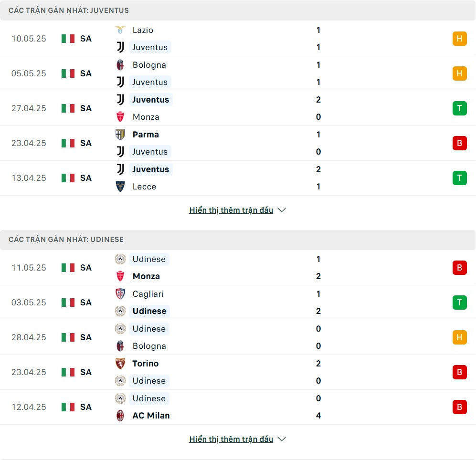The width and height of the screenshot is (476, 460).
Task: Click the 'Các trận gần nhất: Udinese' header
Action: (x=66, y=240)
